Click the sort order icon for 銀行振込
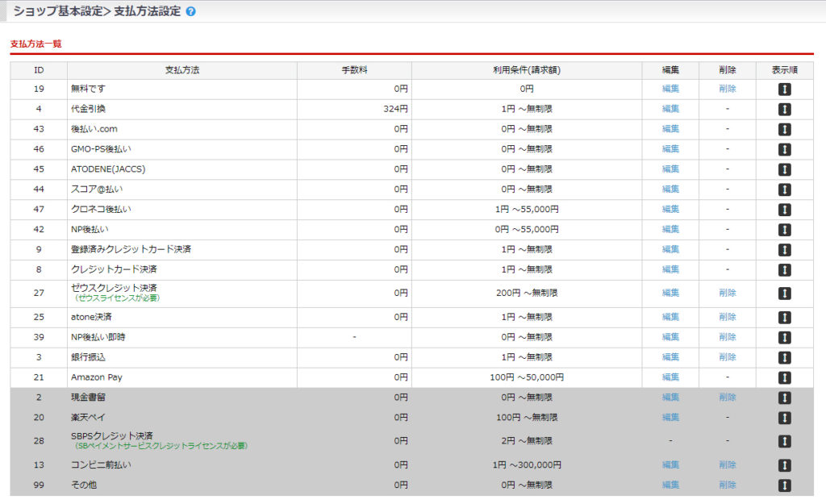Screen dimensions: 826x504 [784, 357]
